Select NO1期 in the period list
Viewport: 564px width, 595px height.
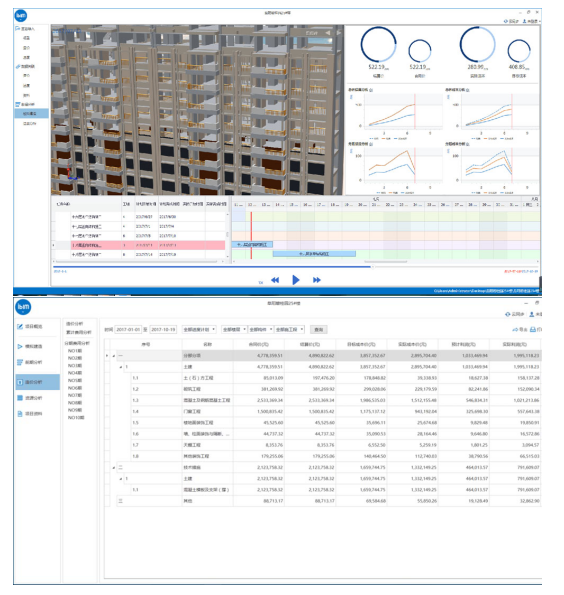(75, 351)
